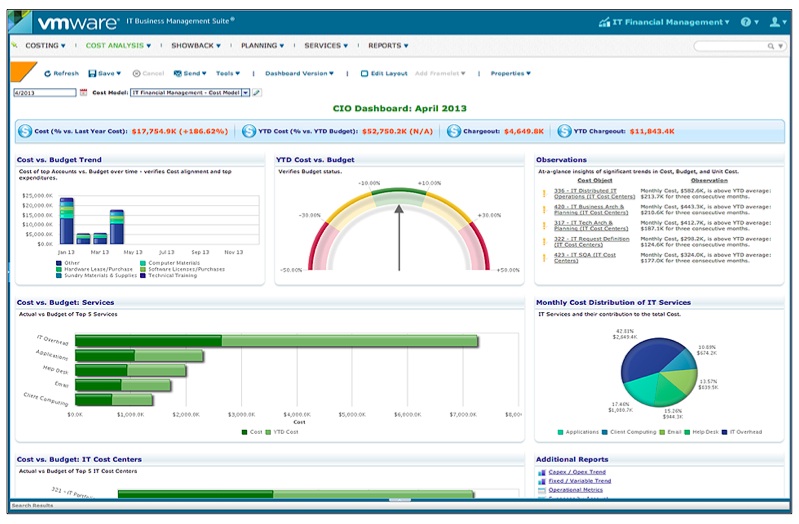Click the date input field showing 4/2013
799x524 pixels.
coord(45,93)
